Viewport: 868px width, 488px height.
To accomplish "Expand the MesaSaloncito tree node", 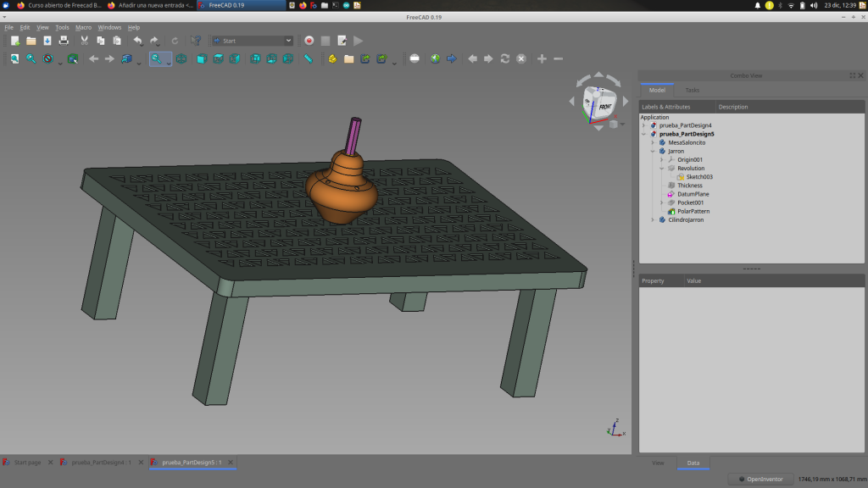I will coord(653,142).
